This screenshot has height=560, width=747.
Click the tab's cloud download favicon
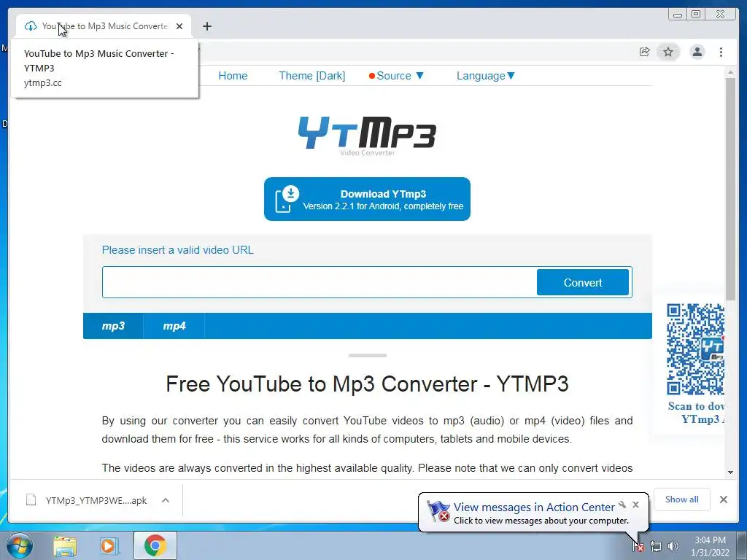point(31,26)
